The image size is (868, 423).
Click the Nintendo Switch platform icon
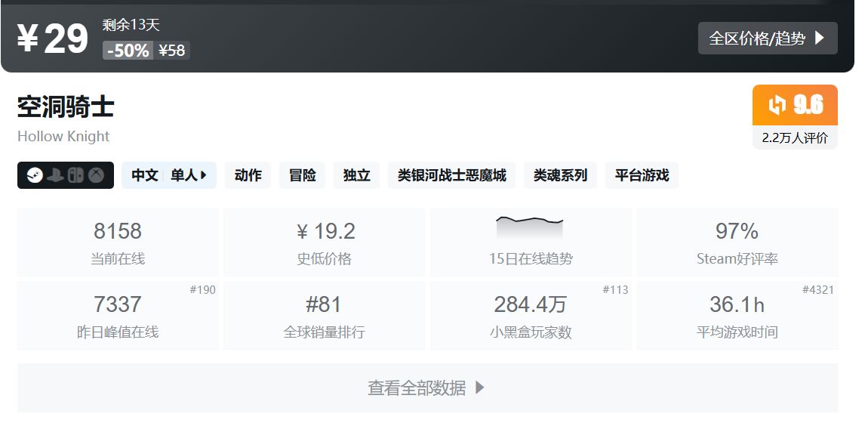pos(75,175)
